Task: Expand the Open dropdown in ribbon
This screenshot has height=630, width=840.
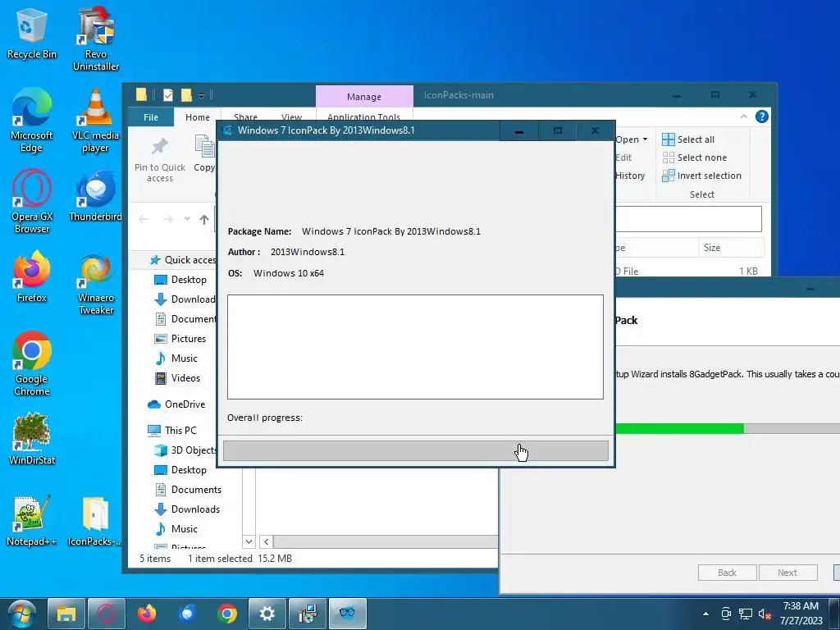Action: pyautogui.click(x=631, y=139)
